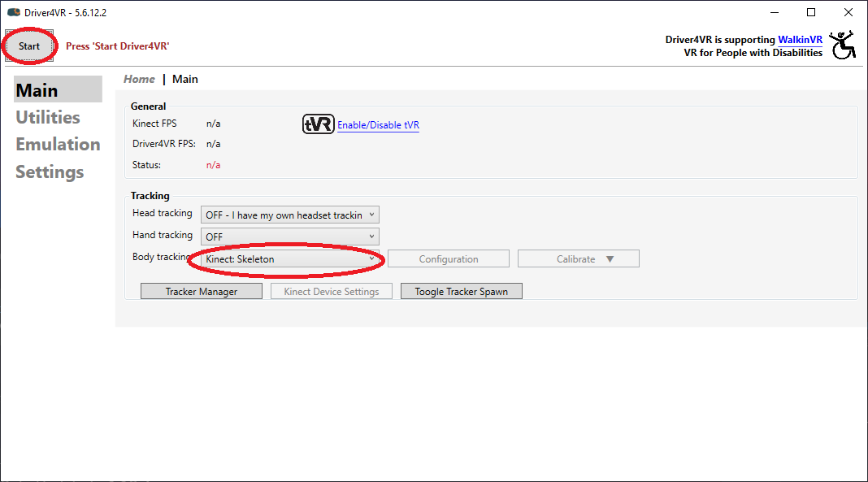Screen dimensions: 868x482
Task: Expand the Hand tracking dropdown
Action: point(289,237)
